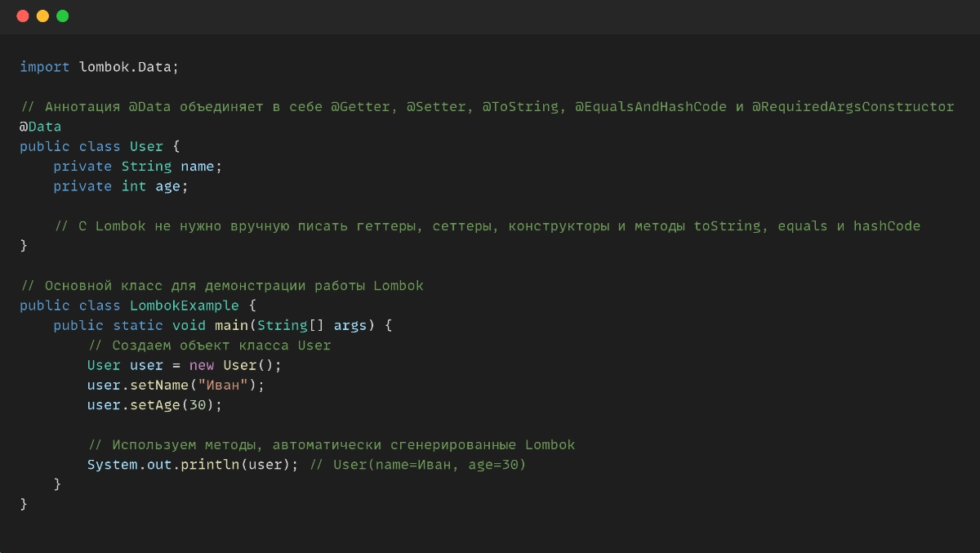Screen dimensions: 980x553
Task: Click the setName method call
Action: 159,385
